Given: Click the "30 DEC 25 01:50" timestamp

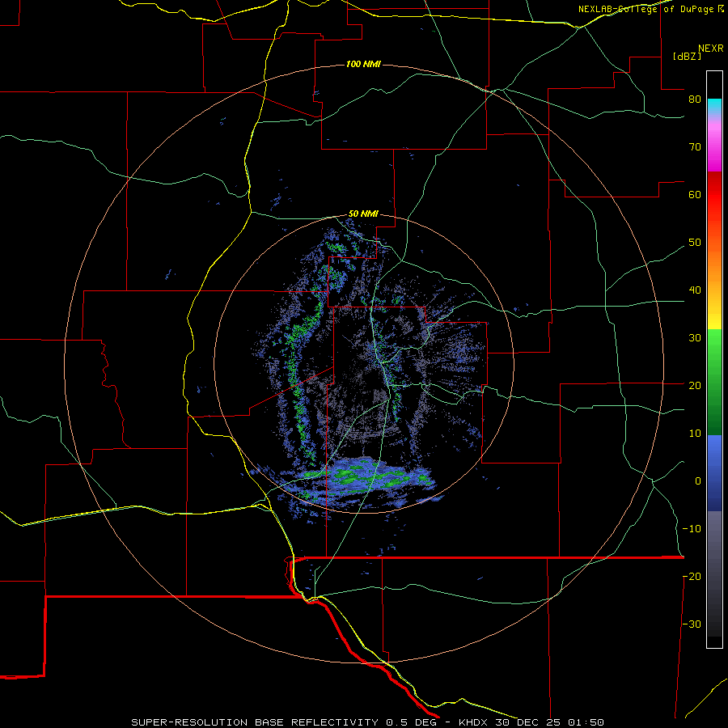Looking at the screenshot, I should (x=549, y=722).
